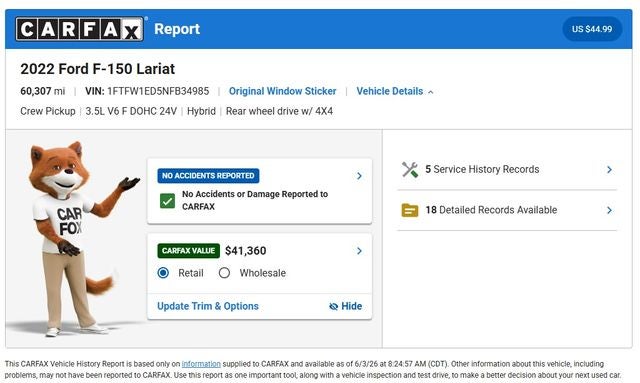
Task: Click the CARFAX logo
Action: pyautogui.click(x=80, y=29)
